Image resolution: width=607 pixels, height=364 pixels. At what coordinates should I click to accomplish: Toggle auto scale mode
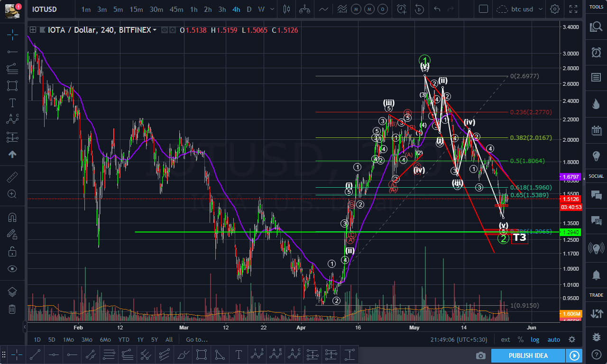click(x=553, y=339)
